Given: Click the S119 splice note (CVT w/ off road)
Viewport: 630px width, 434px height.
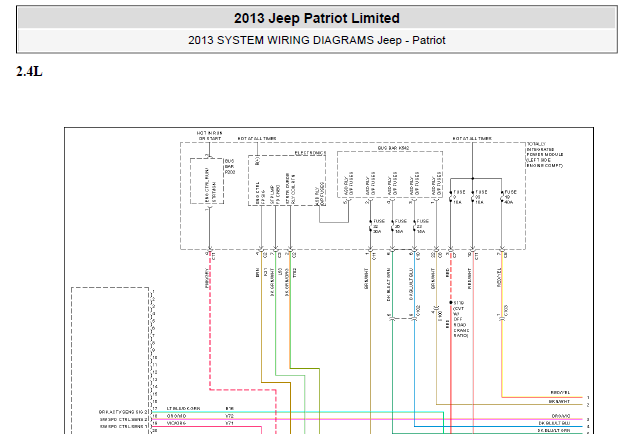Looking at the screenshot, I should (460, 319).
